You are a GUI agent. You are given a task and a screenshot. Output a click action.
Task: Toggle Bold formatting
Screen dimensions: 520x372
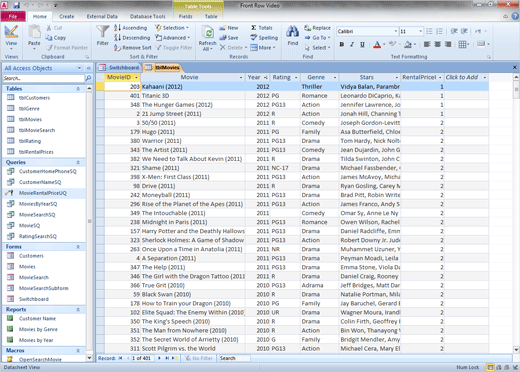point(342,44)
